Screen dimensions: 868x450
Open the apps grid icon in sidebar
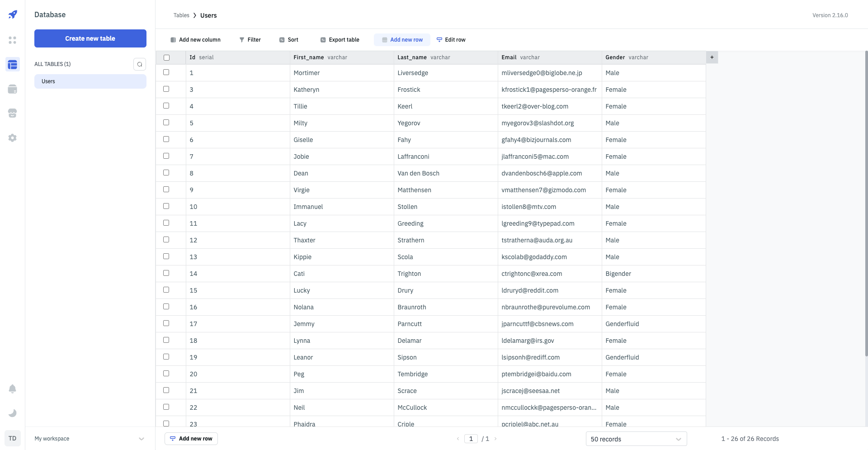[x=13, y=40]
